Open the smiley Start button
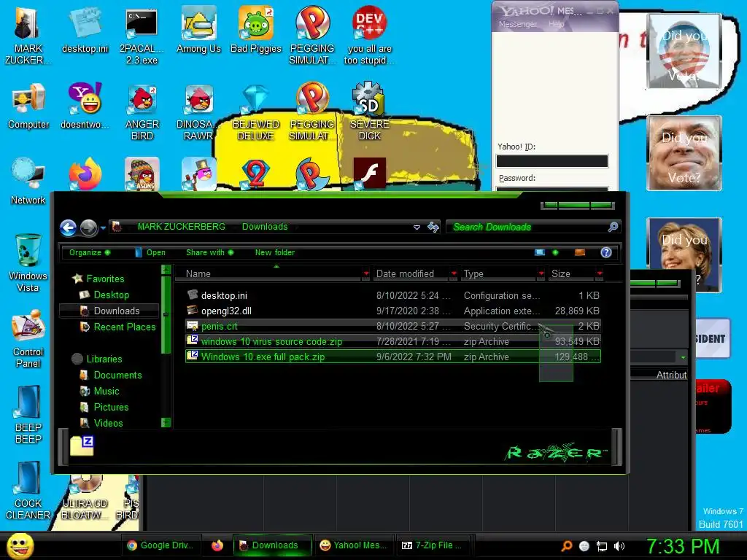This screenshot has height=560, width=747. coord(20,546)
